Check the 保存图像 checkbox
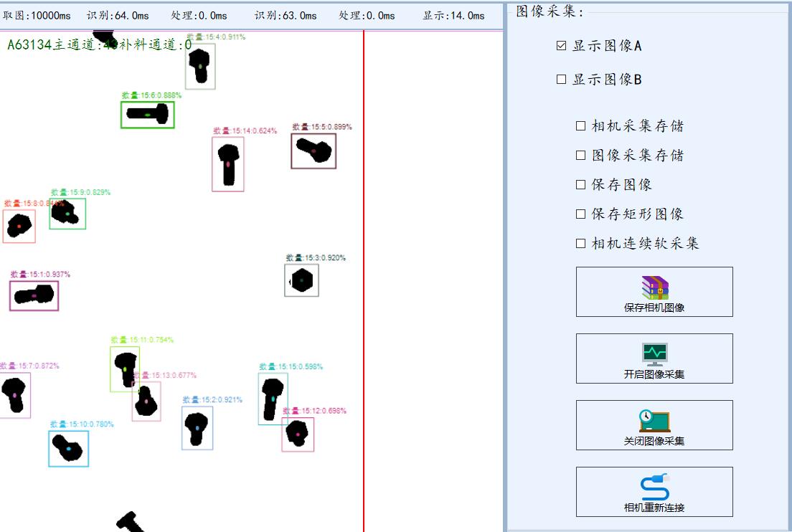The width and height of the screenshot is (792, 532). [581, 185]
